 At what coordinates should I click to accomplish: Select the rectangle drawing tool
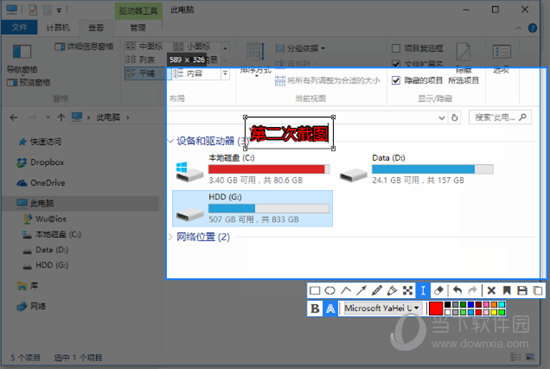click(x=315, y=290)
